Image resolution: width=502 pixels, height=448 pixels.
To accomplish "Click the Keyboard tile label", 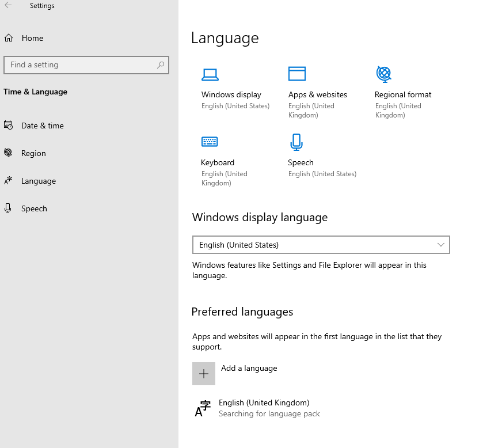I will coord(218,163).
